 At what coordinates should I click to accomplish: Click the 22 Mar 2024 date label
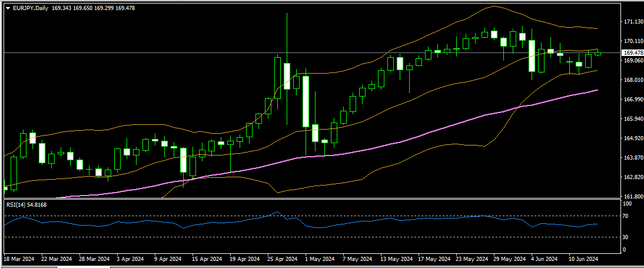click(57, 259)
